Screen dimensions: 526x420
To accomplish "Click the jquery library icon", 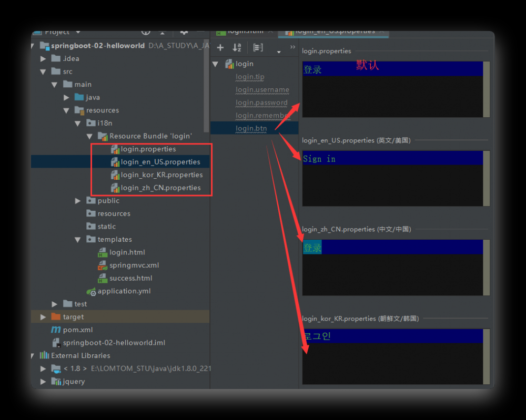I will click(56, 382).
